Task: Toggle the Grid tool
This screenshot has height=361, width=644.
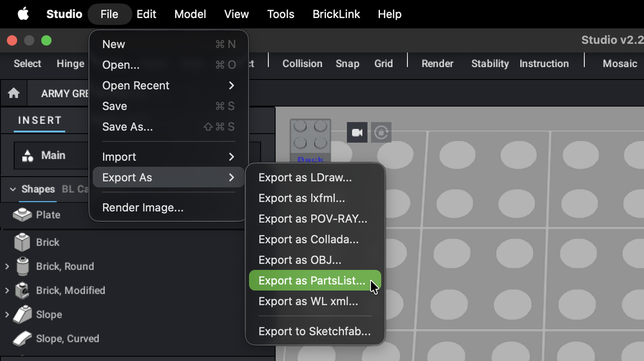Action: (x=384, y=64)
